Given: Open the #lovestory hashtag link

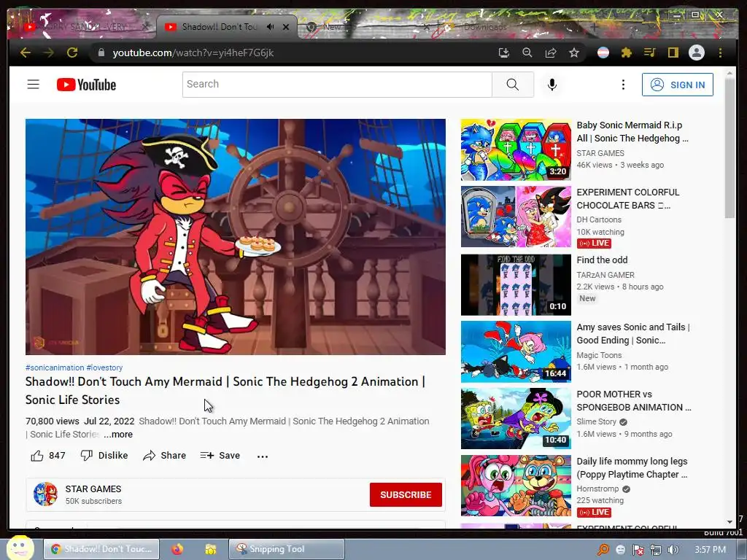Looking at the screenshot, I should click(x=104, y=367).
